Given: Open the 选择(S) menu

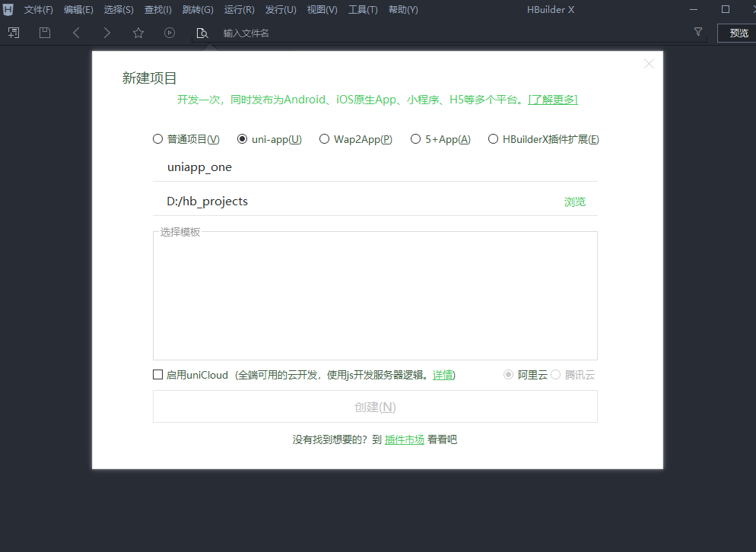Looking at the screenshot, I should (119, 10).
